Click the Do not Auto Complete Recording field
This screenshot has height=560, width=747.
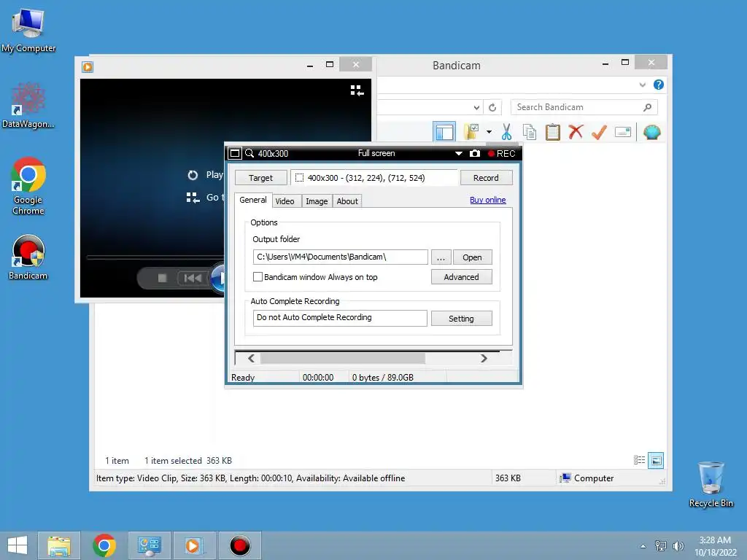[340, 318]
